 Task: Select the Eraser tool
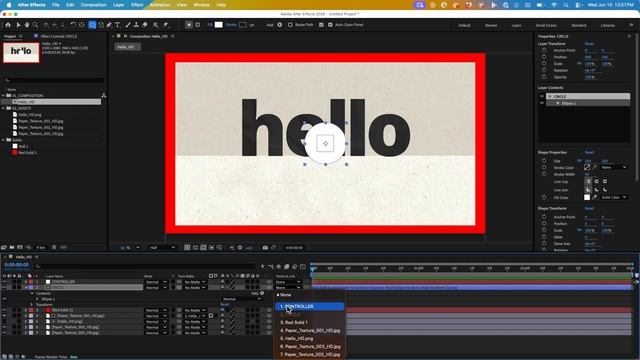tap(145, 25)
